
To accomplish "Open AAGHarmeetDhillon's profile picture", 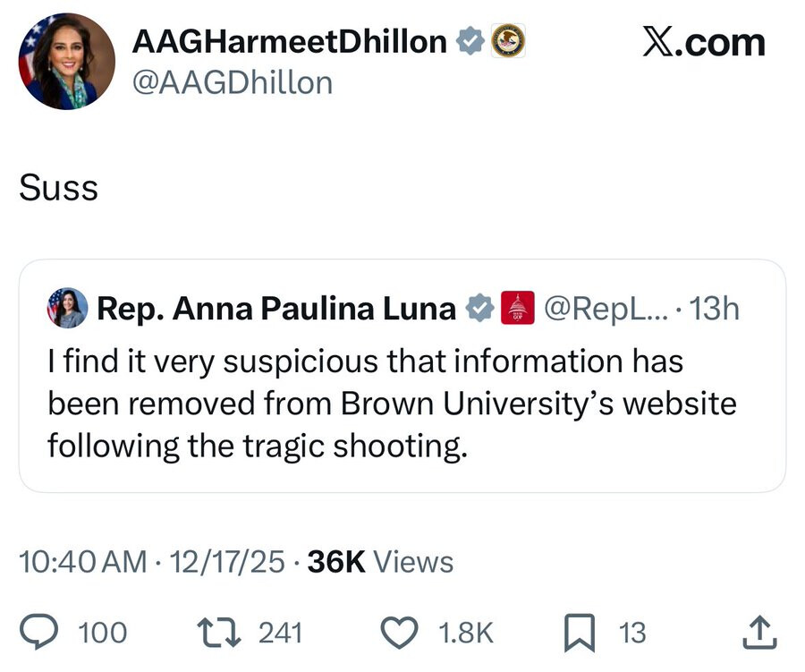I will pos(67,62).
